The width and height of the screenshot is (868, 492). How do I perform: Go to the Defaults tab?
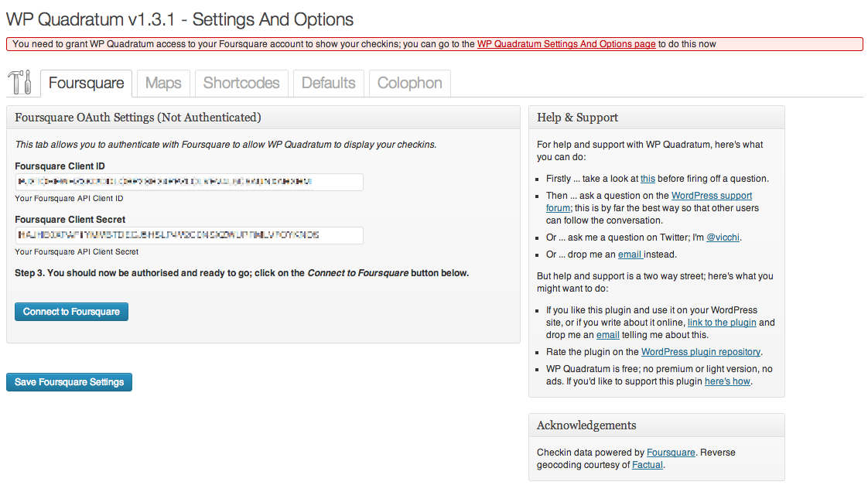tap(328, 83)
